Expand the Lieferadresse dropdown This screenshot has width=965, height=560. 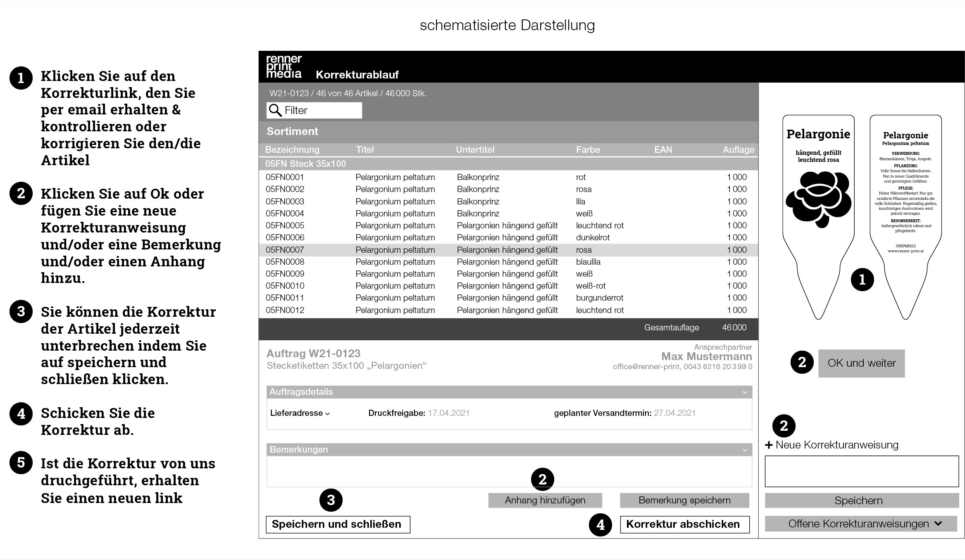click(300, 413)
